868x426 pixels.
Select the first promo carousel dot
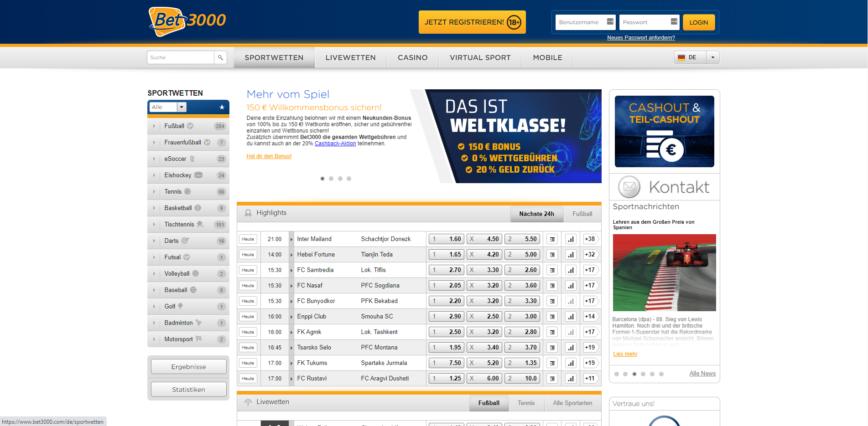[322, 179]
